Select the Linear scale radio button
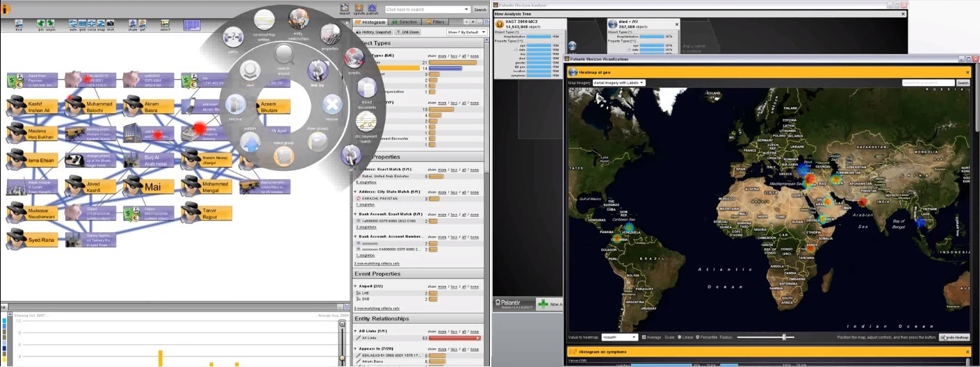The width and height of the screenshot is (980, 367). point(680,337)
